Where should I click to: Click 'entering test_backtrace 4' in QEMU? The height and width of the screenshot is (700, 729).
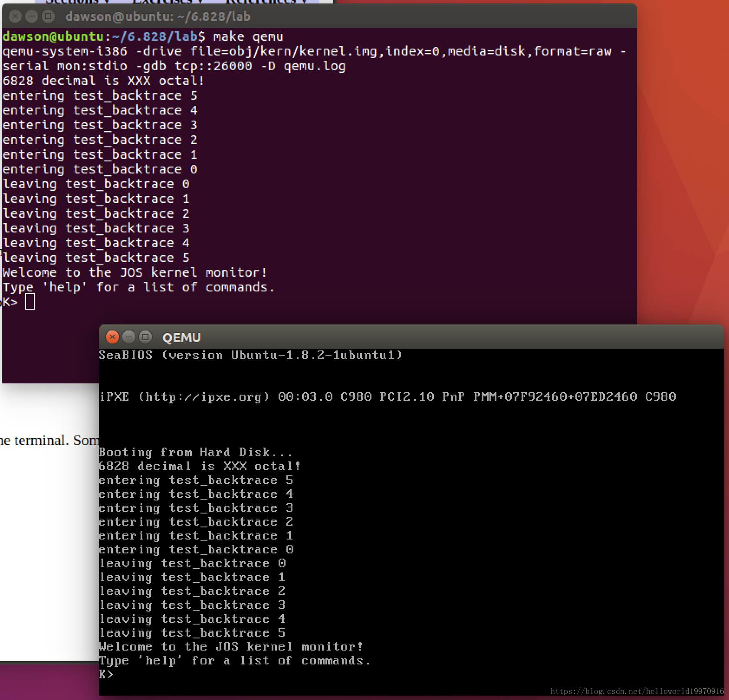coord(196,494)
